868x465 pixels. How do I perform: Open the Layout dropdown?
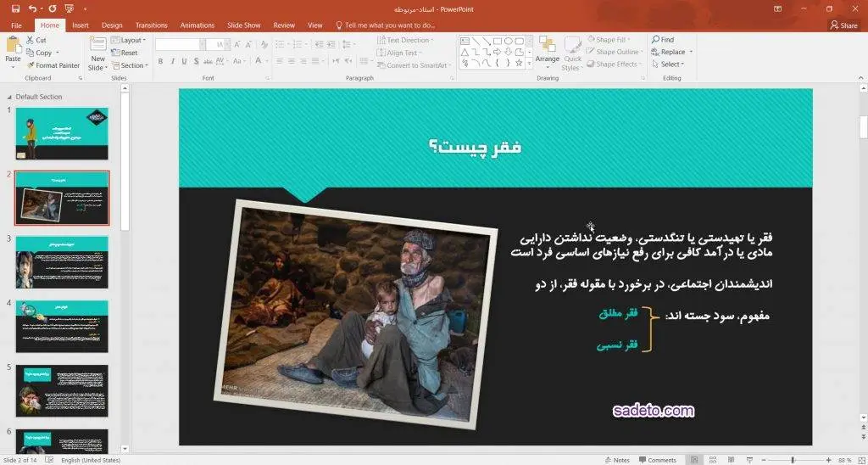point(129,40)
